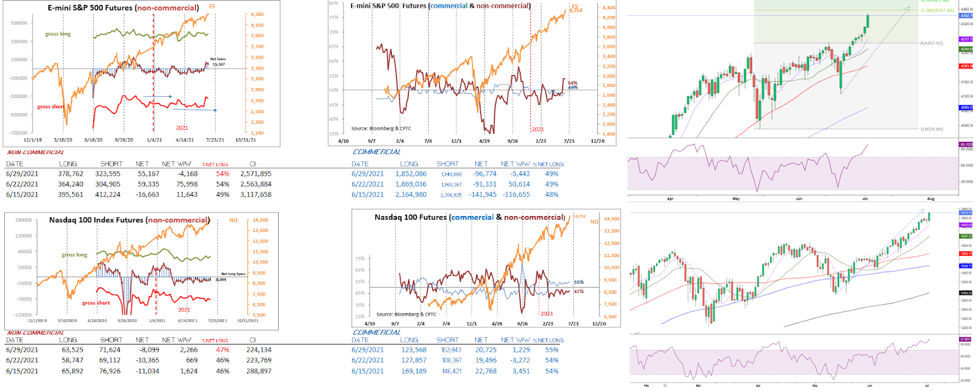Select the cell showing 65,892
980x391 pixels.
[72, 371]
